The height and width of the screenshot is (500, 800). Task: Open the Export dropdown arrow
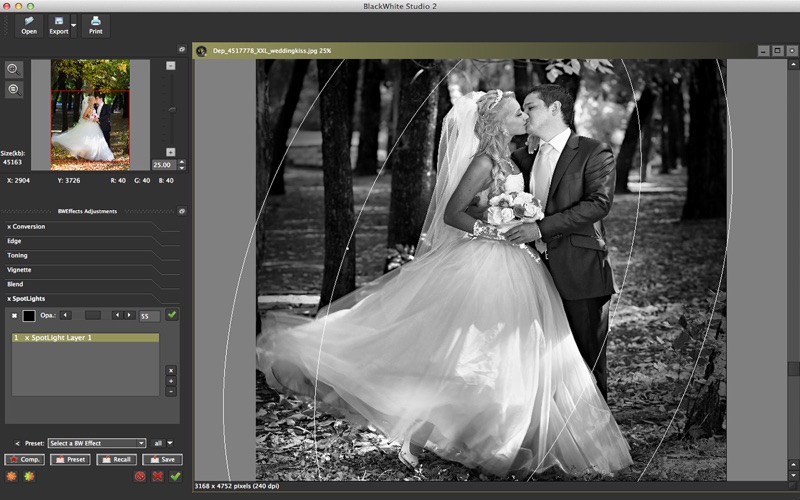pyautogui.click(x=73, y=26)
